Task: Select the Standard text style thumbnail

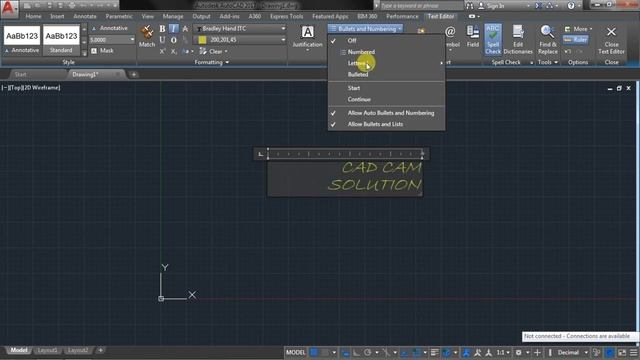Action: (x=61, y=40)
